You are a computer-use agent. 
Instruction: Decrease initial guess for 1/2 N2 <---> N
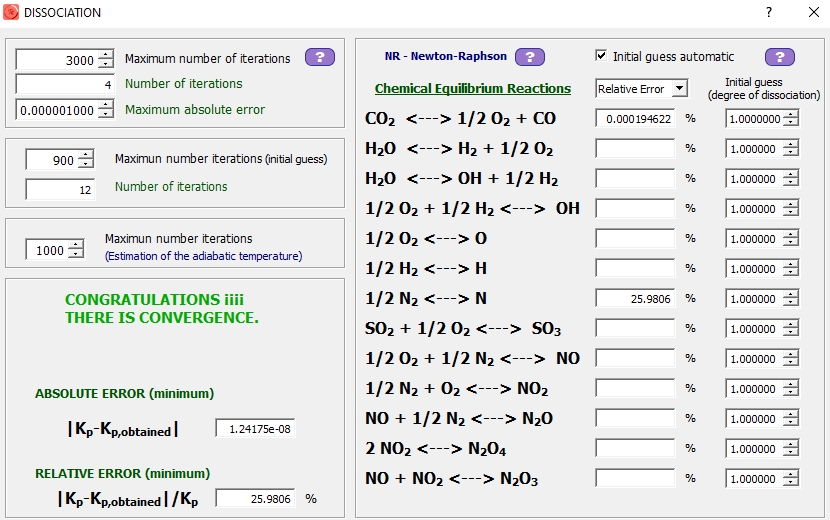[x=791, y=303]
